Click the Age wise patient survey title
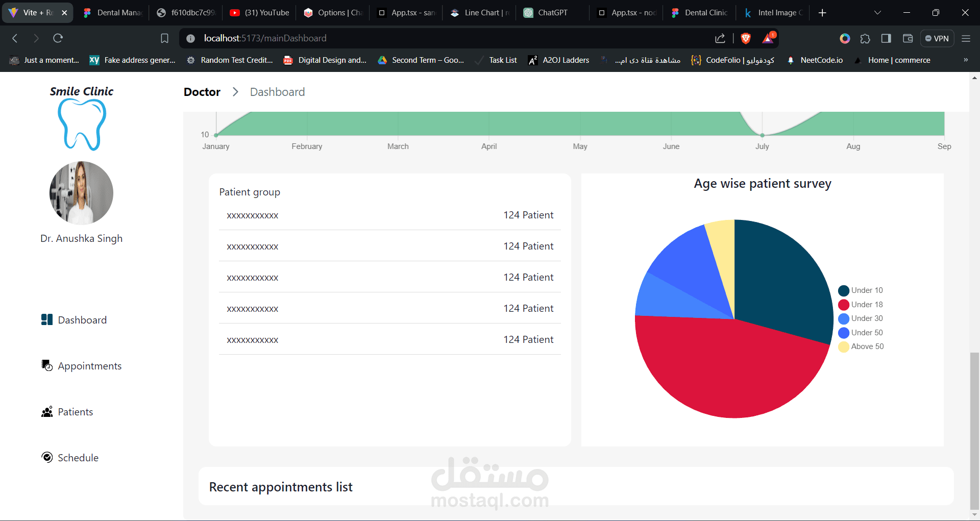This screenshot has height=521, width=980. pyautogui.click(x=763, y=183)
